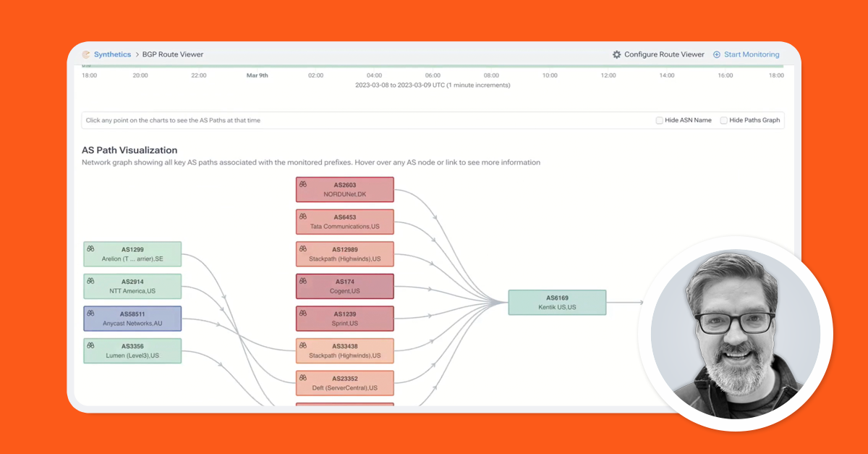Click the binoculars icon on AS2914 node
The image size is (868, 454).
click(x=91, y=280)
